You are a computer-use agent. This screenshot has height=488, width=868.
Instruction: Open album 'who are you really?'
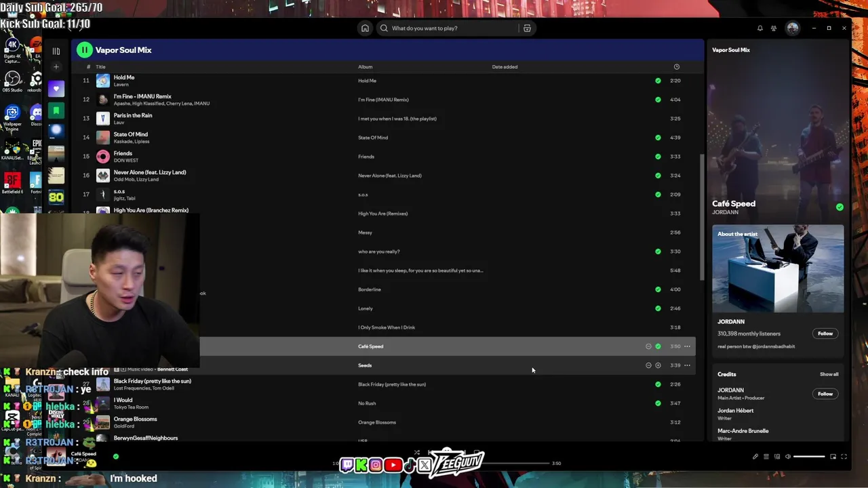(379, 251)
